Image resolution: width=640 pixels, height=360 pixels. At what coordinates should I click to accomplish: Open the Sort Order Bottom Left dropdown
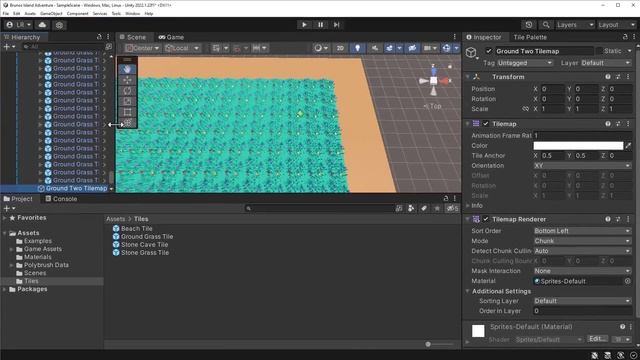click(582, 231)
